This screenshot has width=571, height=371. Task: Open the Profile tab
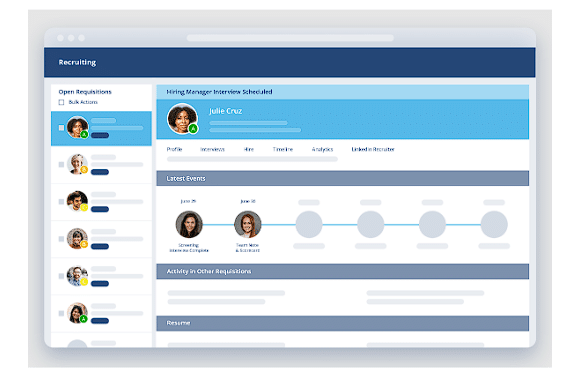[174, 149]
